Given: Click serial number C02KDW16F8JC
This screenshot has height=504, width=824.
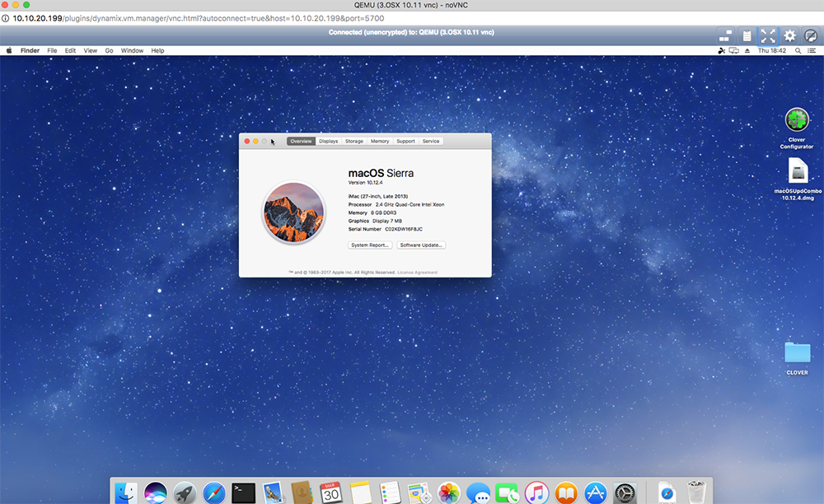Looking at the screenshot, I should click(404, 230).
